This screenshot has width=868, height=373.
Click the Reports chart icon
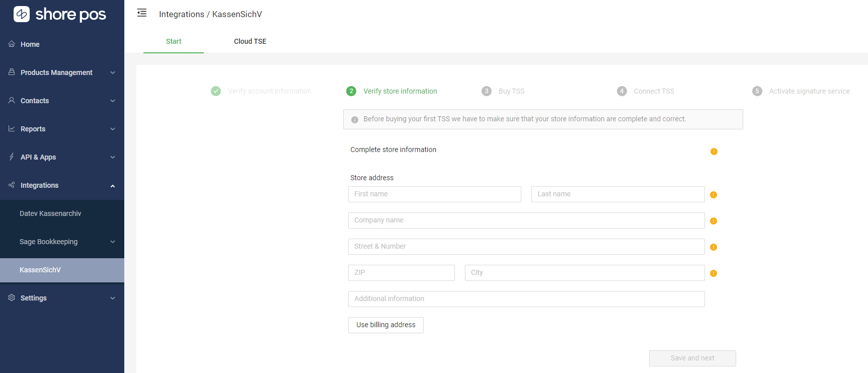12,128
